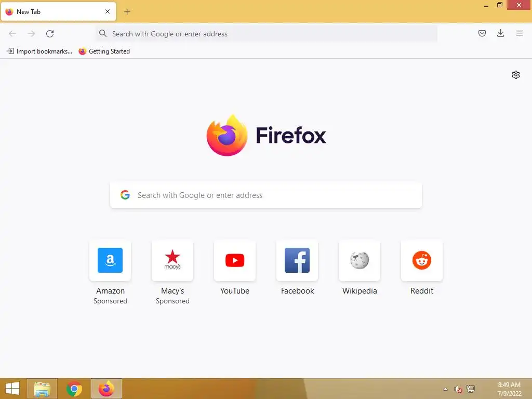Launch Chrome from the taskbar
532x399 pixels.
pyautogui.click(x=74, y=389)
